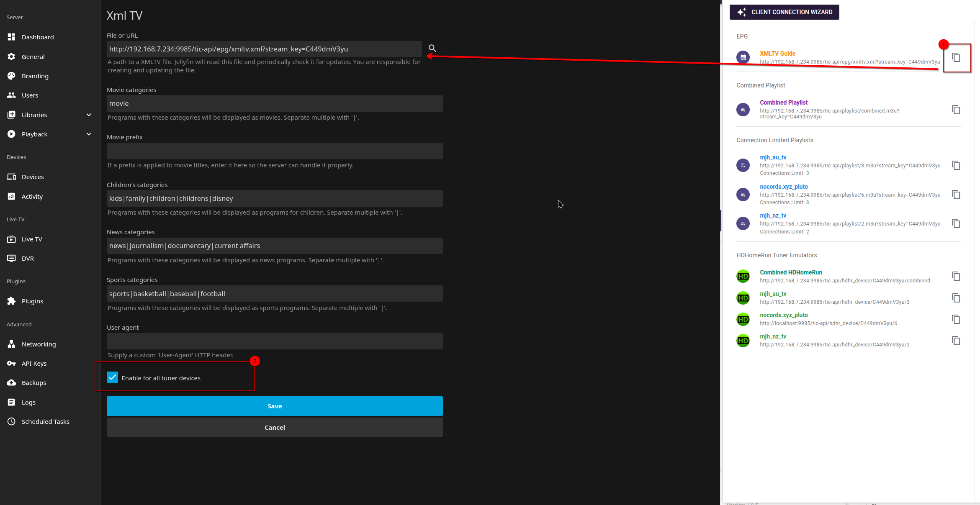Go to Scheduled Tasks in the sidebar
The image size is (980, 505).
click(x=45, y=421)
